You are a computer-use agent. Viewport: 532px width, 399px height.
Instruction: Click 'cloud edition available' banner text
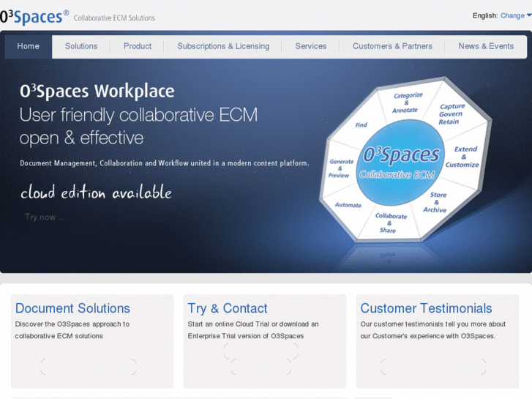tap(96, 193)
